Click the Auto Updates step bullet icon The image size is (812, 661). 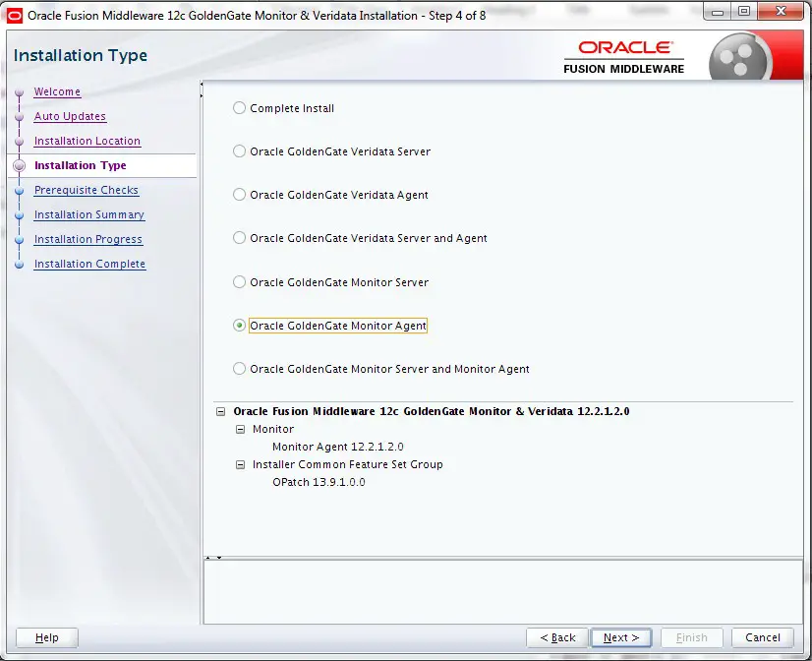click(x=19, y=117)
